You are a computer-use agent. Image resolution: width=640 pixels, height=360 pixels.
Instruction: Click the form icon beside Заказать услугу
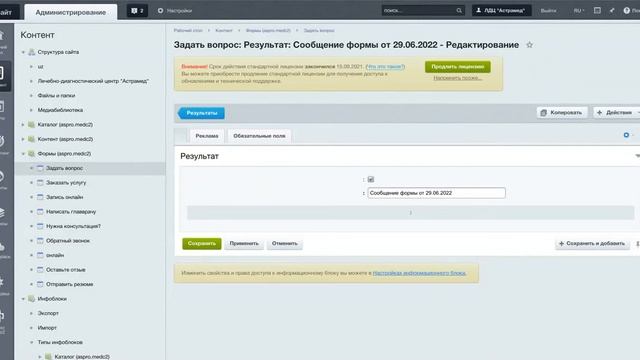[x=40, y=182]
